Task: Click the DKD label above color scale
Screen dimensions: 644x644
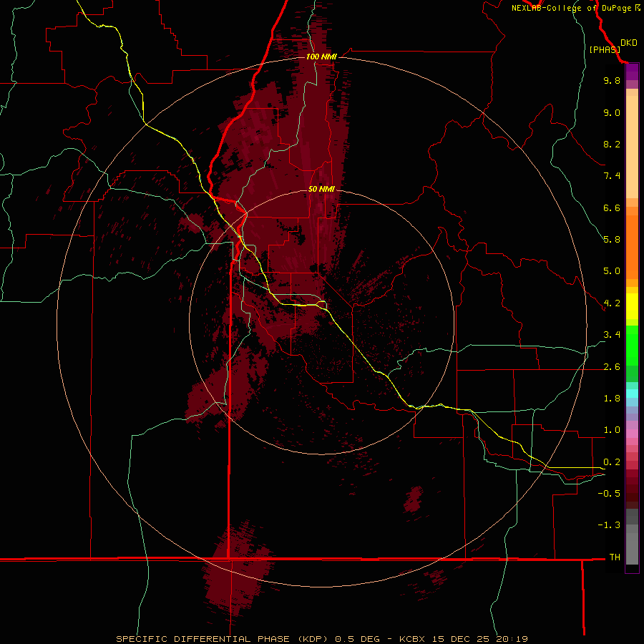Action: click(x=628, y=43)
